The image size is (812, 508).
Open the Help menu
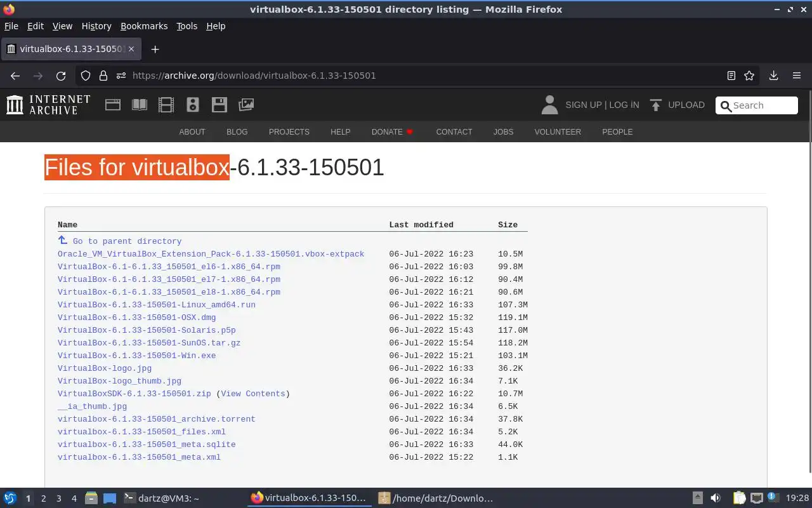[x=216, y=26]
